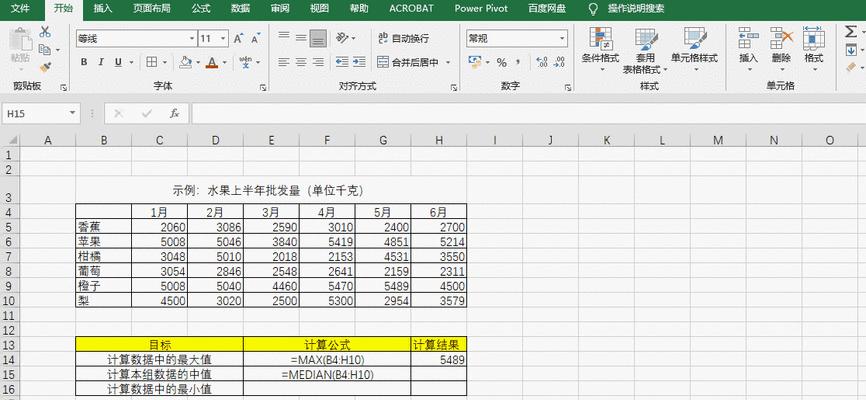Select the result cell showing 5489 in row 14
The height and width of the screenshot is (400, 866).
point(439,360)
